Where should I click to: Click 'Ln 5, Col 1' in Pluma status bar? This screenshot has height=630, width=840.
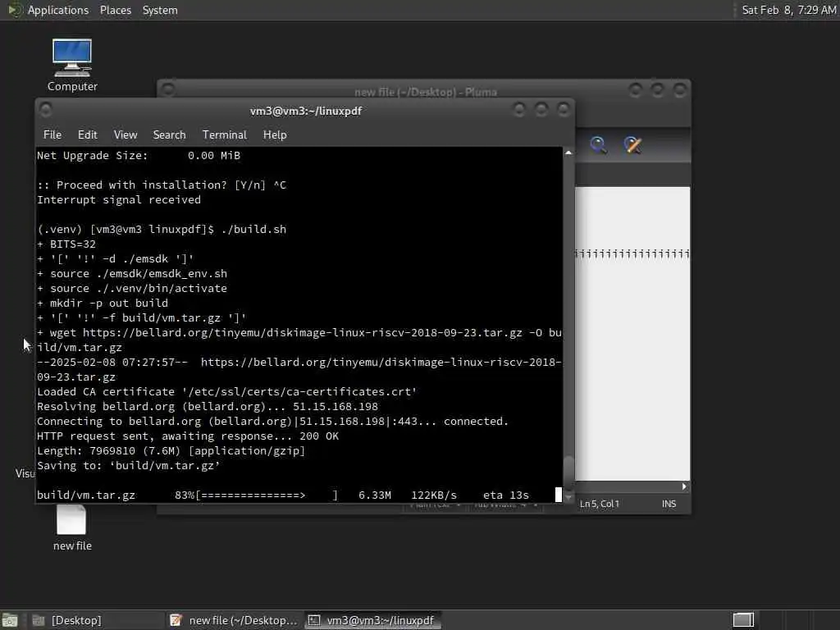600,504
